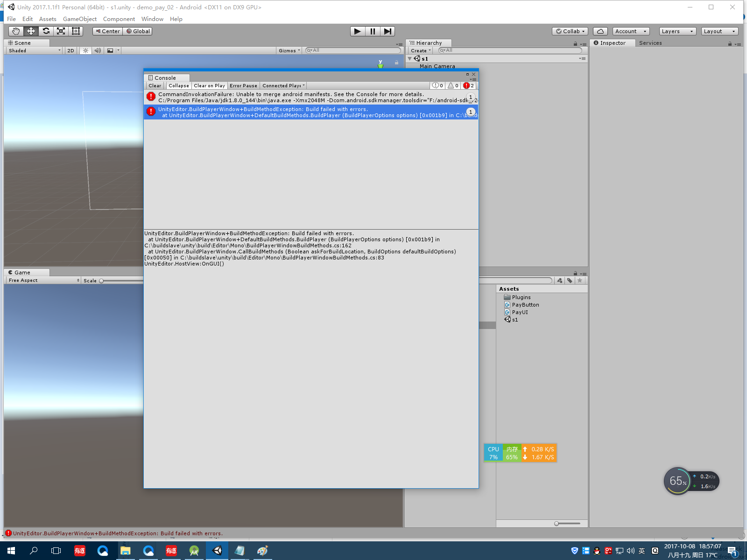Open Account dropdown
Viewport: 747px width, 560px height.
pyautogui.click(x=631, y=31)
